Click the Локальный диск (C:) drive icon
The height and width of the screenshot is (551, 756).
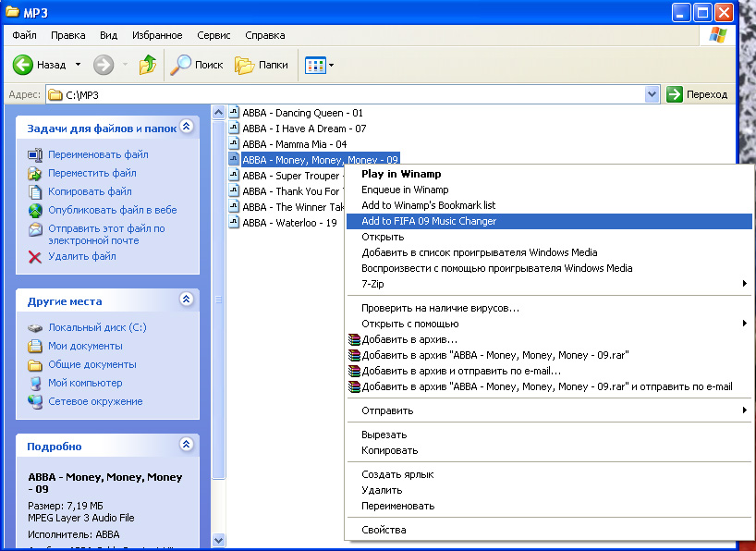(35, 328)
